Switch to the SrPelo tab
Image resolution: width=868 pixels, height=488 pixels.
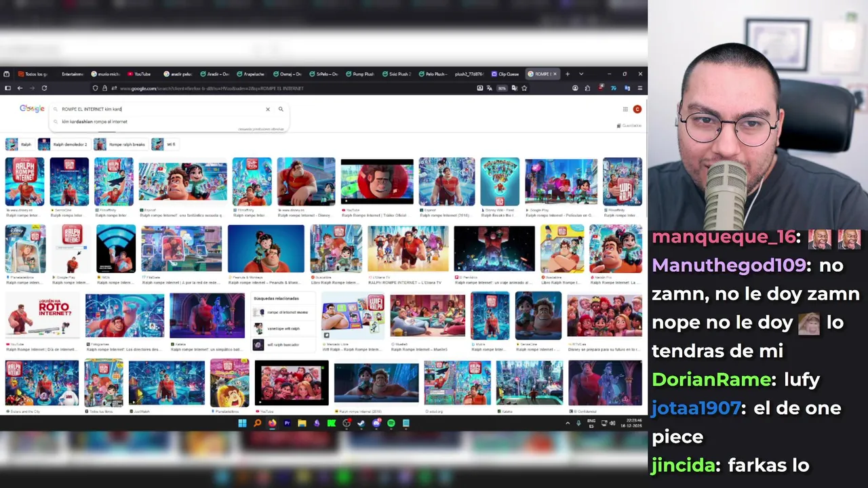323,74
